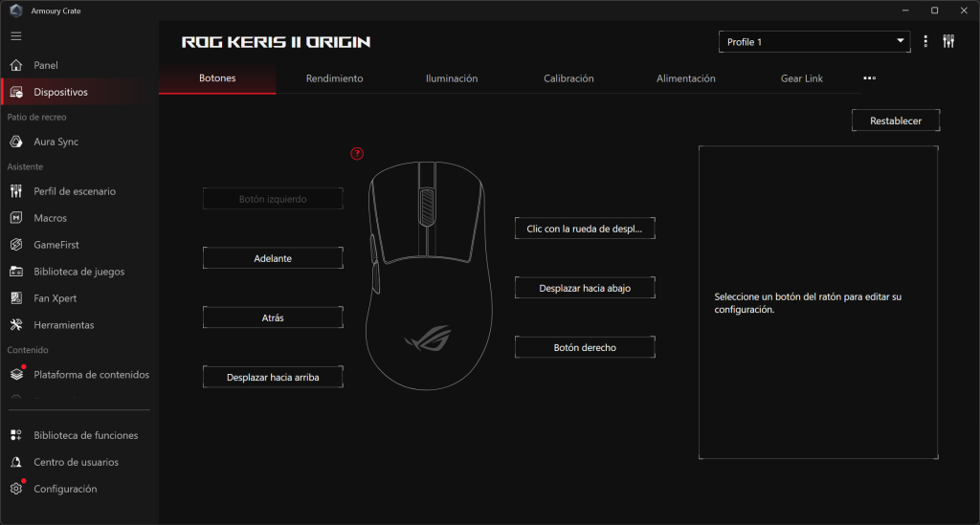Select the Alimentación tab

(x=685, y=78)
